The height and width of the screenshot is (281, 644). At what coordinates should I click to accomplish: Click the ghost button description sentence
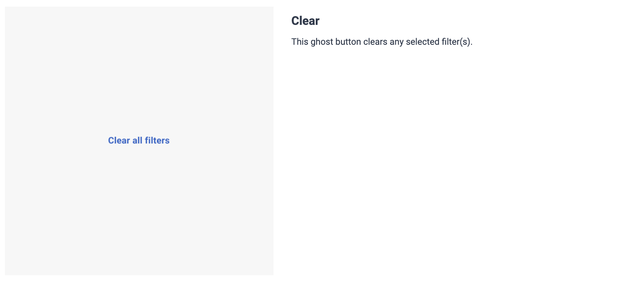click(381, 42)
